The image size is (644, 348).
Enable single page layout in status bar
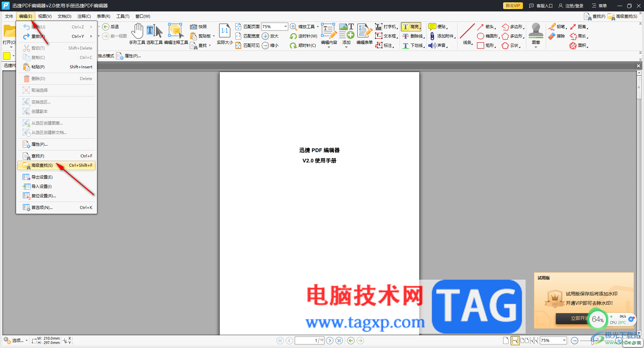pos(506,341)
